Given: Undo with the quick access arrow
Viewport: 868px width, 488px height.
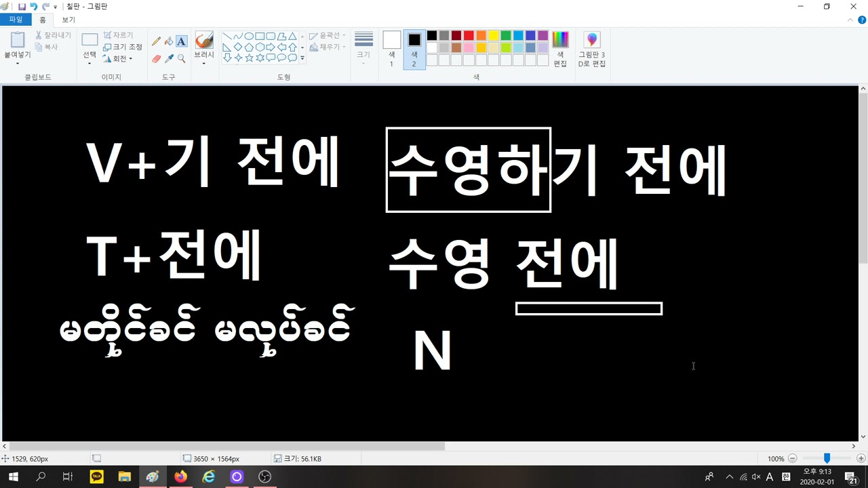Looking at the screenshot, I should [34, 6].
